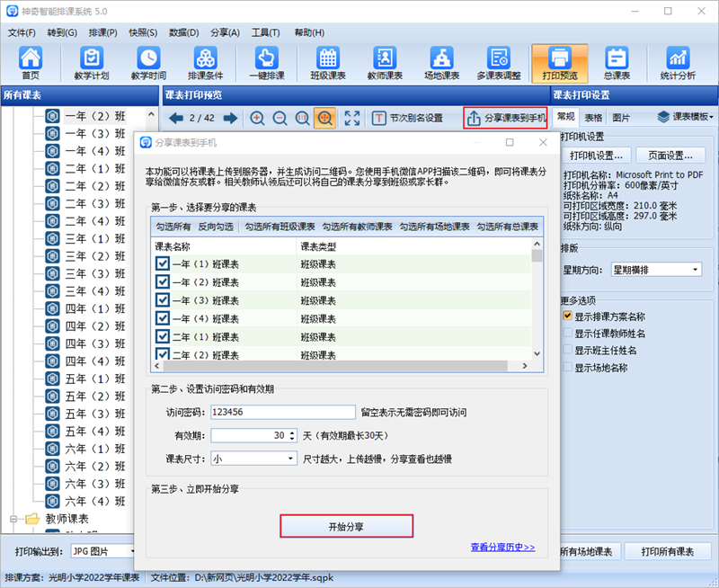Open the 排课条件 toolbar icon
This screenshot has height=588, width=719.
pyautogui.click(x=206, y=63)
